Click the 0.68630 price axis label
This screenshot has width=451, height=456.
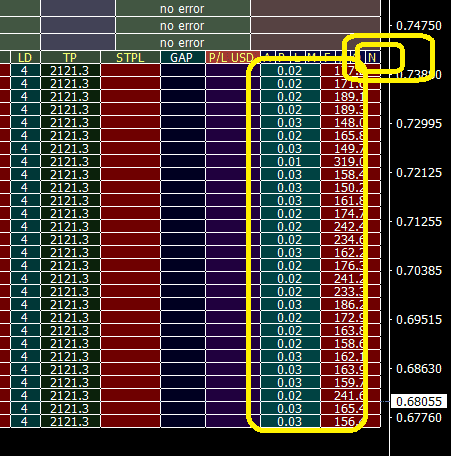(419, 369)
